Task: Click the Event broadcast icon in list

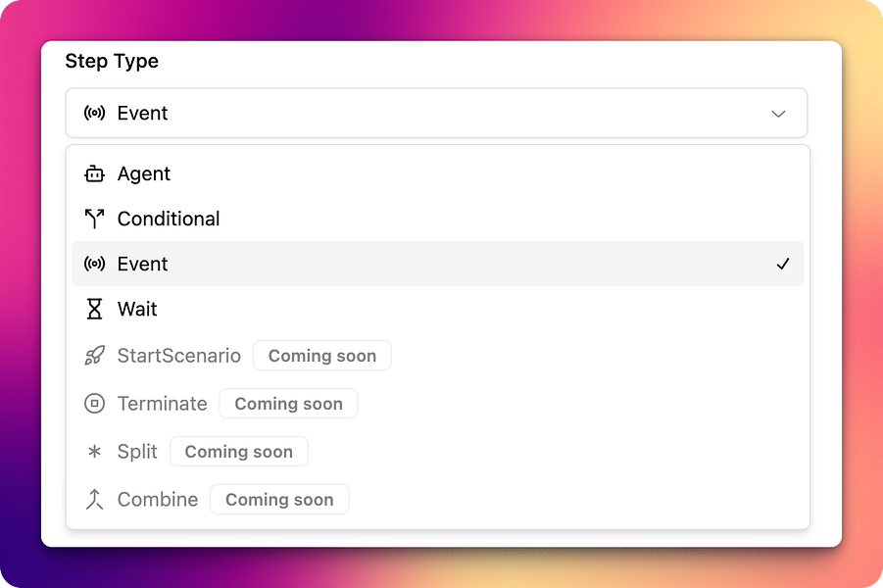Action: click(95, 264)
